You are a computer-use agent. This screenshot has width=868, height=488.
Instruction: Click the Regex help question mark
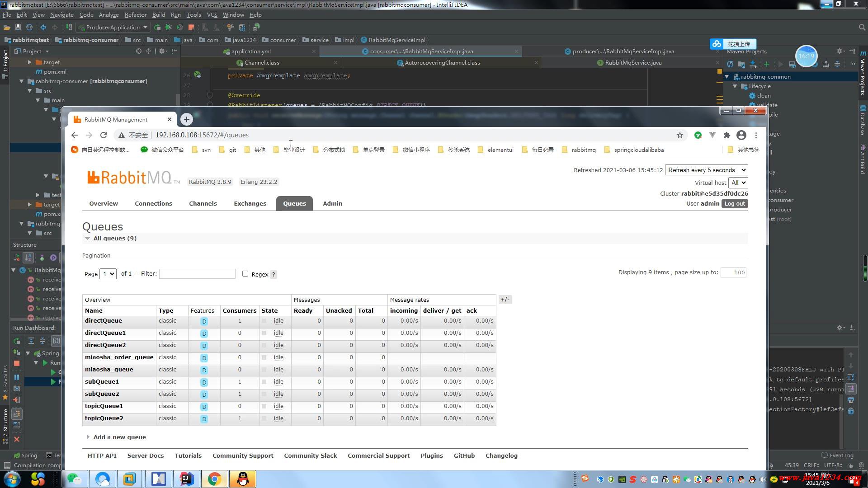273,274
